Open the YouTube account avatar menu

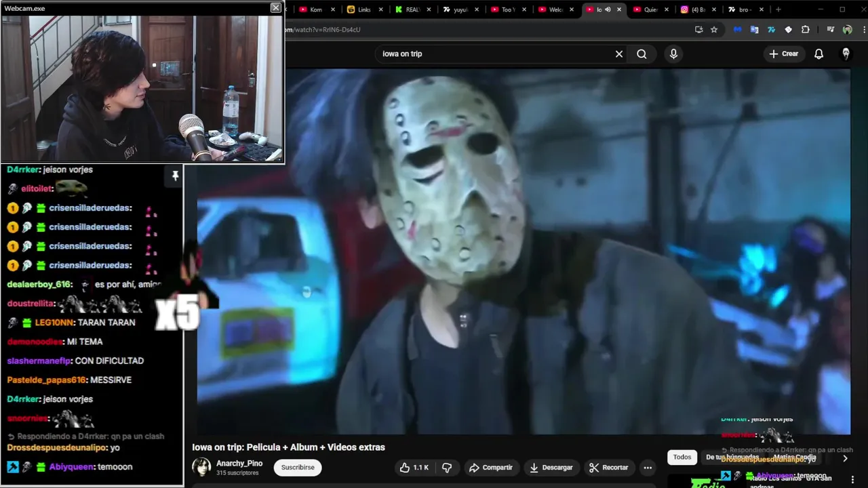(846, 54)
